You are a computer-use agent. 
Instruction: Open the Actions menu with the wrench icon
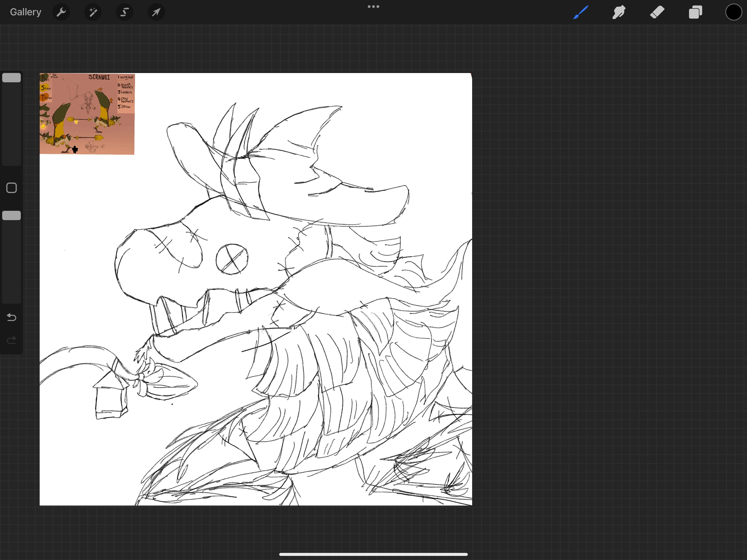pos(61,12)
